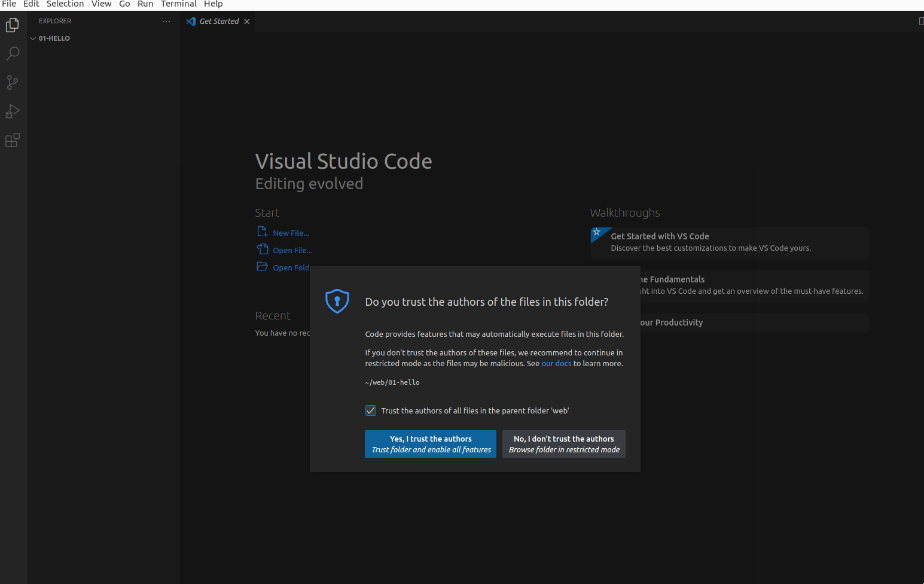Open the Extensions view icon
The height and width of the screenshot is (584, 924).
13,140
